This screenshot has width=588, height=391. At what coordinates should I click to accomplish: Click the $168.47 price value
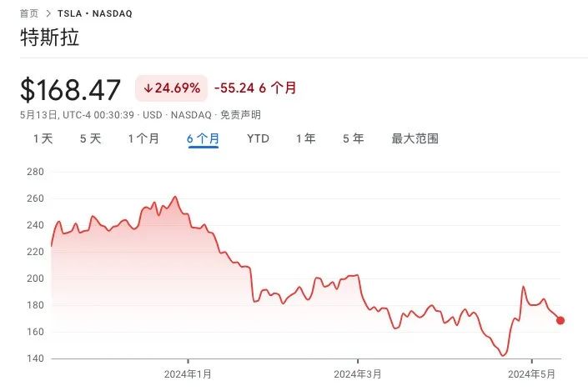71,89
